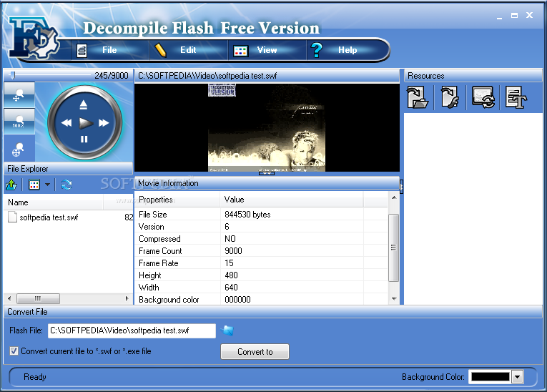Click the Background Color black swatch
Viewport: 547px width, 392px height.
pyautogui.click(x=490, y=377)
